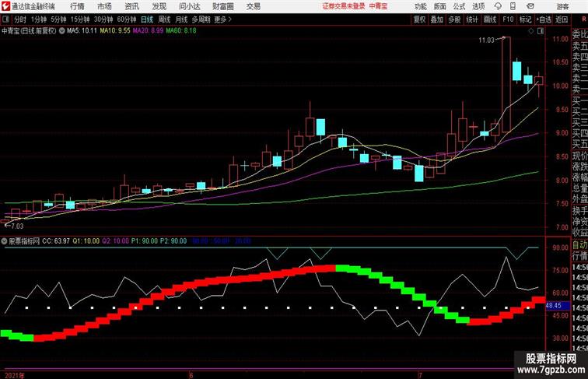Expand main chart indicator dropdown beside 中青宝
The height and width of the screenshot is (379, 588).
(62, 31)
